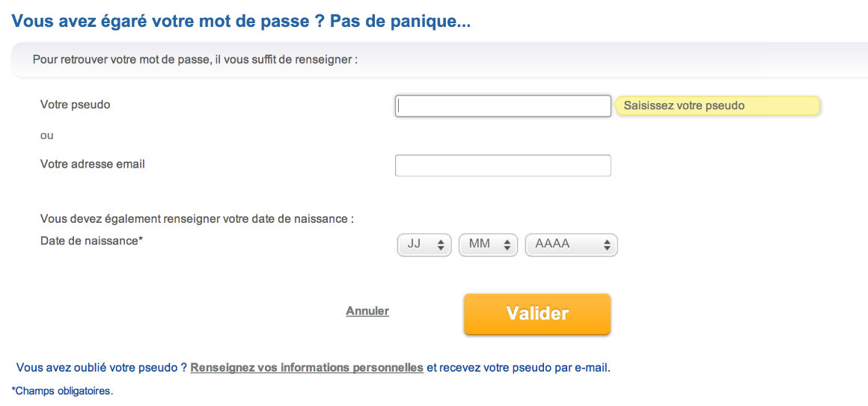The image size is (868, 406).
Task: Click the *Champs obligatoires note
Action: point(62,390)
